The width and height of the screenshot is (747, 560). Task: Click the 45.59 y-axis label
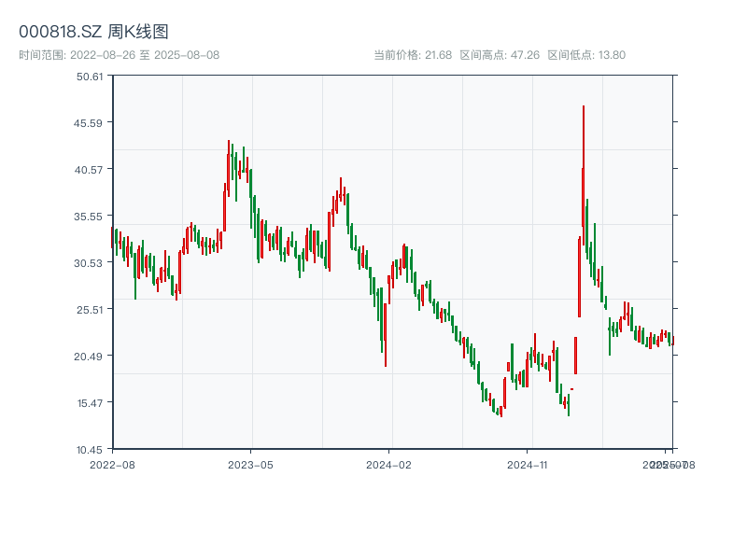pyautogui.click(x=88, y=123)
